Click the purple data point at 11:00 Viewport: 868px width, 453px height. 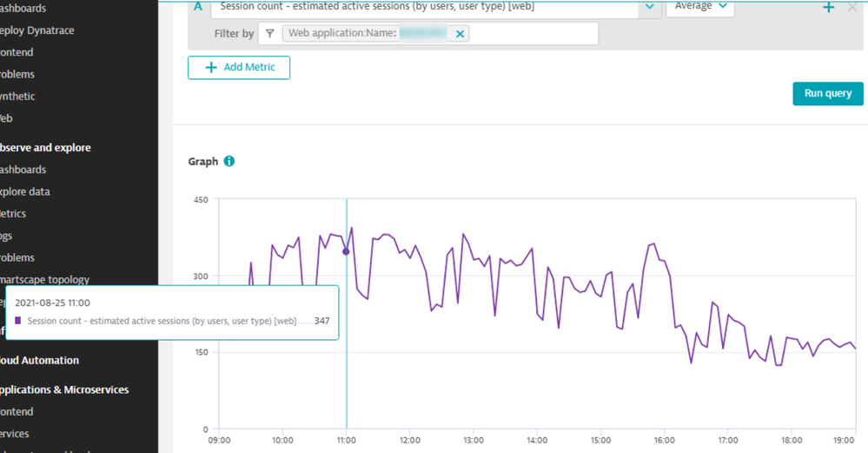point(346,251)
